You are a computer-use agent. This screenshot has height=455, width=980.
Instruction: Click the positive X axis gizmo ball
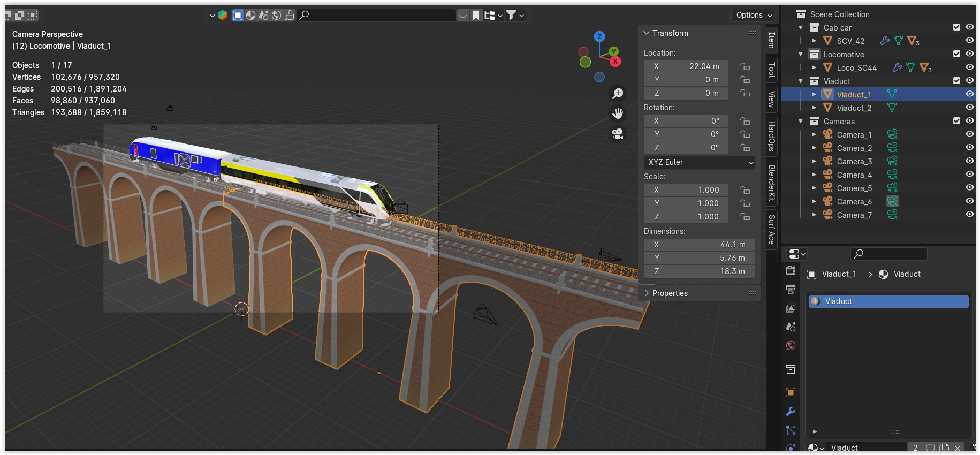click(616, 62)
